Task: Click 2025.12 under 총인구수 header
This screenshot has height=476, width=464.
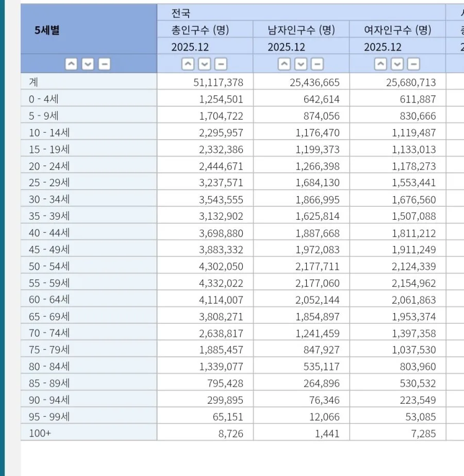Action: click(x=205, y=46)
